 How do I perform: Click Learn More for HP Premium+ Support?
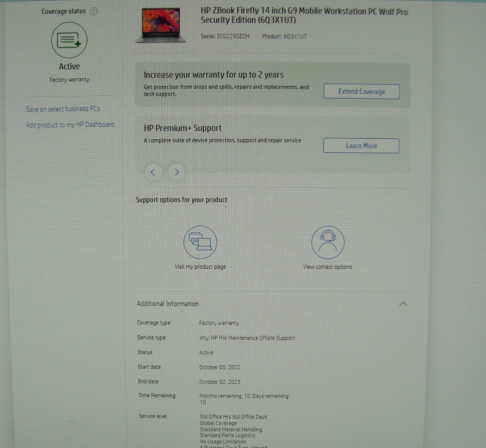click(361, 145)
